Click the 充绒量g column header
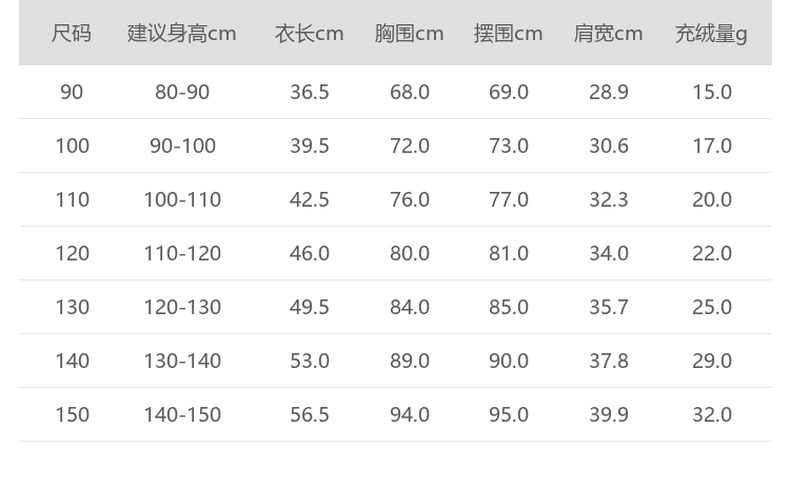790x485 pixels. pos(711,34)
